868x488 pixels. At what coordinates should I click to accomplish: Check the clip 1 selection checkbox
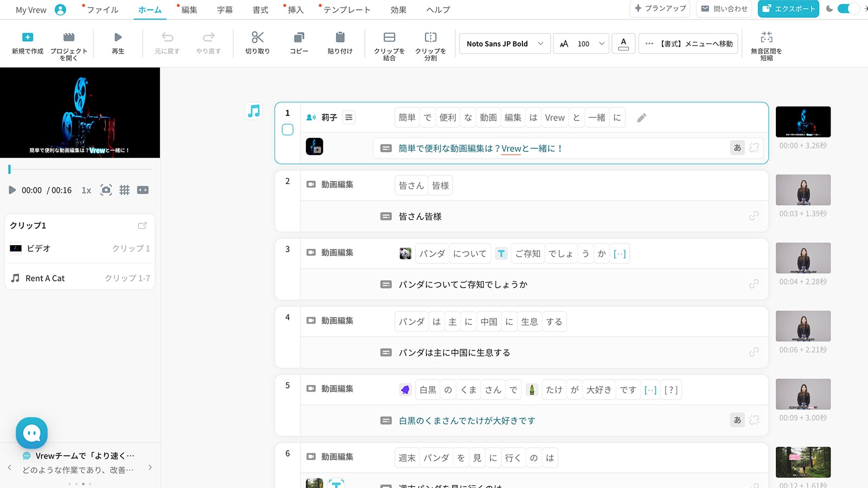[288, 130]
